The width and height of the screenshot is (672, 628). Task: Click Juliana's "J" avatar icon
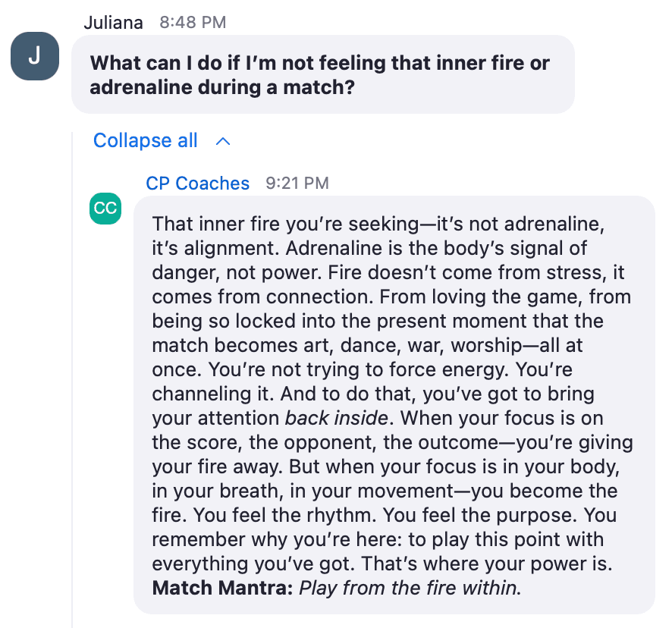tap(35, 56)
